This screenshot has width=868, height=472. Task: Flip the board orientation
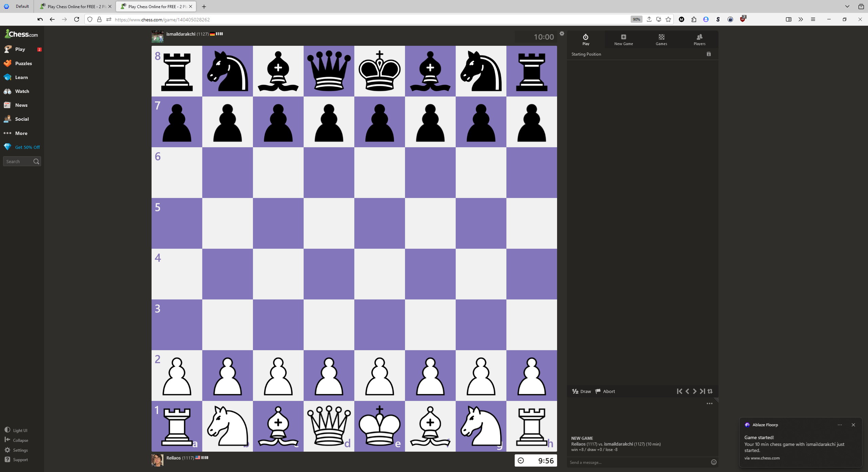(x=710, y=391)
